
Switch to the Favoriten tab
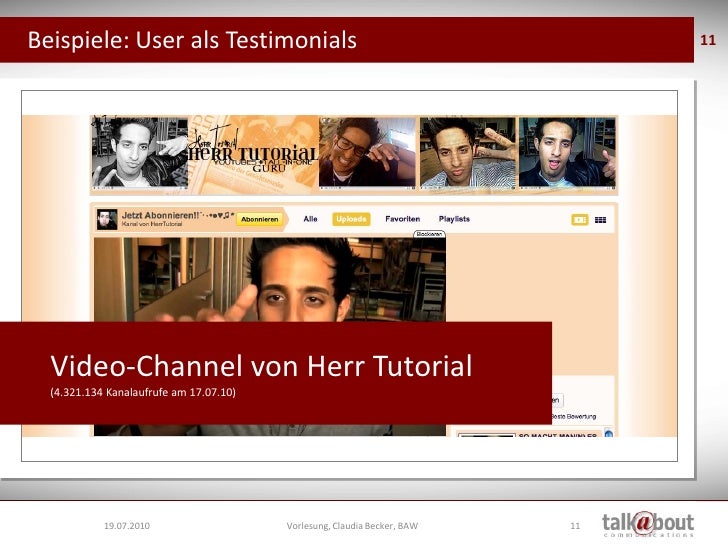(403, 219)
